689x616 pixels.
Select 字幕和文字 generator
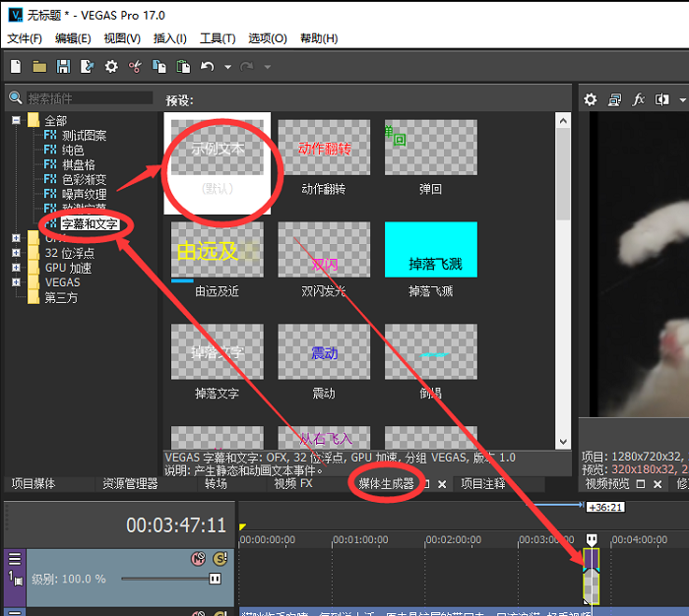pos(90,223)
